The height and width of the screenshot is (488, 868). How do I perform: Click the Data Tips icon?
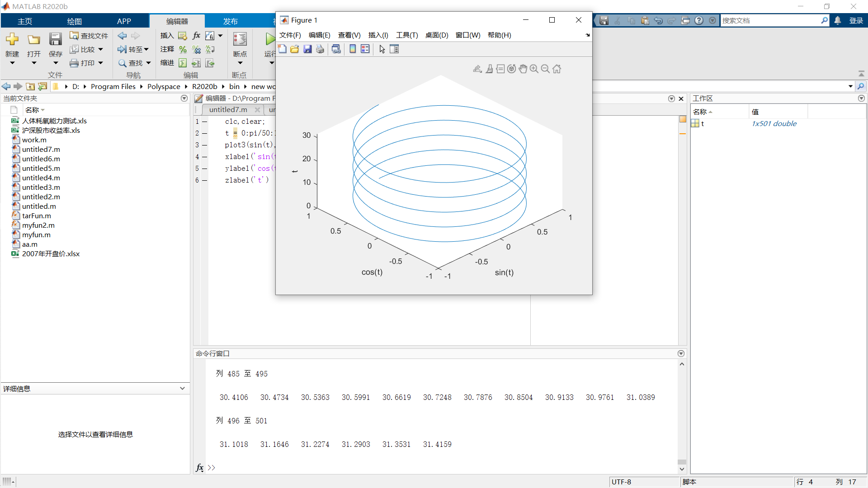tap(500, 69)
